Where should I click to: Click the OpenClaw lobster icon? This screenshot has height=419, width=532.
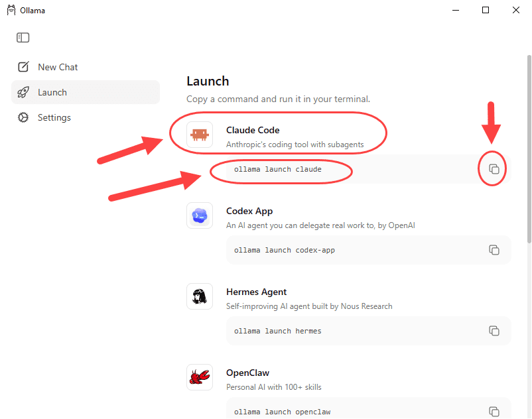tap(200, 377)
